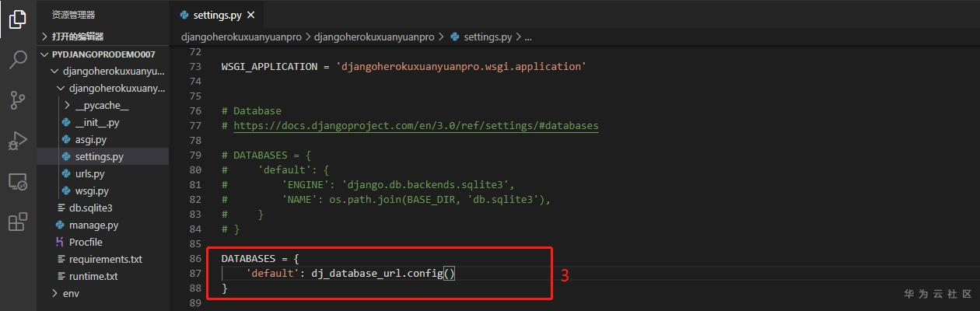Select the settings.py editor tab

point(212,15)
